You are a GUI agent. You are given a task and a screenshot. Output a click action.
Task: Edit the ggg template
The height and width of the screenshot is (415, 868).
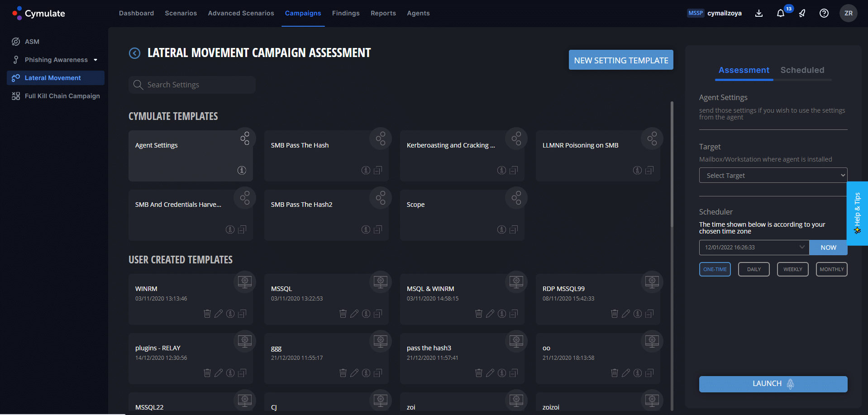point(354,373)
